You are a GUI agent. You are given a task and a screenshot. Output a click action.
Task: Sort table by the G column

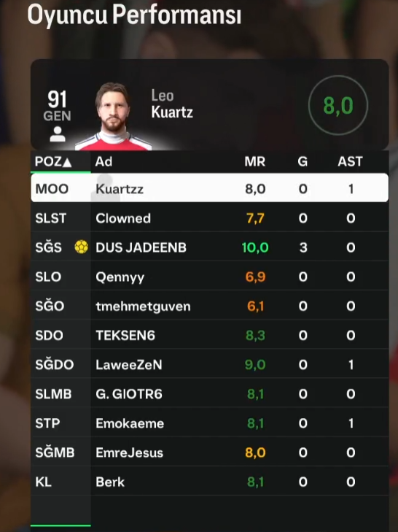[x=303, y=161]
